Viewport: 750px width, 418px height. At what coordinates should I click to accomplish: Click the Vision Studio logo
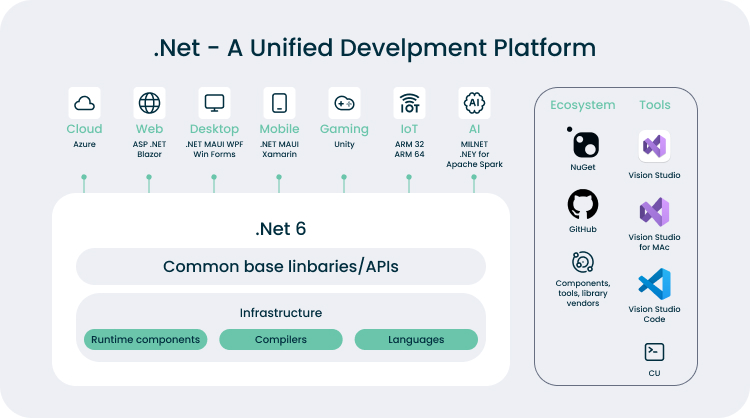pyautogui.click(x=654, y=146)
